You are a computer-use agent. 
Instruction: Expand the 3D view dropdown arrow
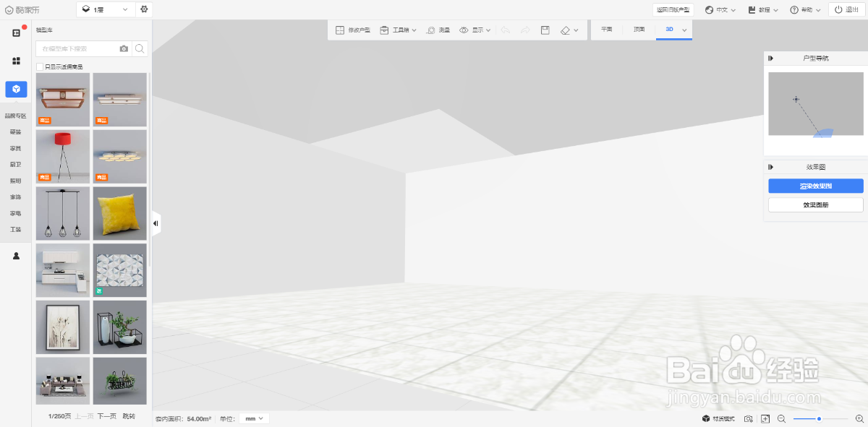(x=684, y=30)
